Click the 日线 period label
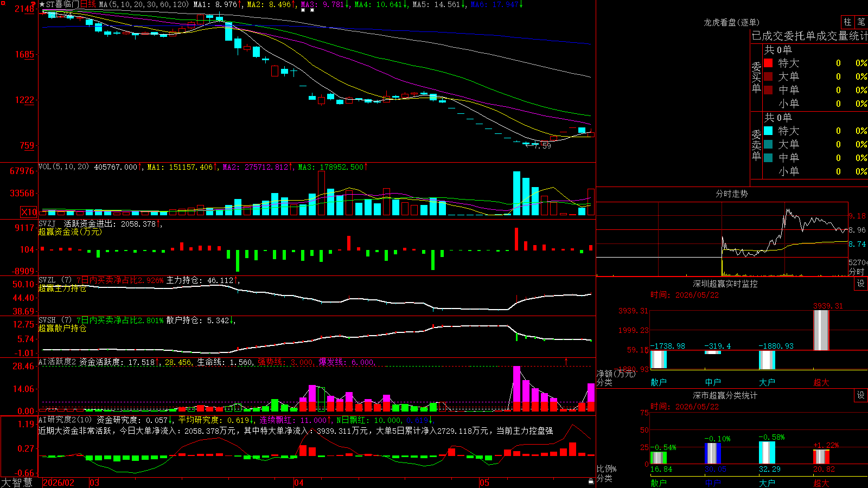 coord(88,4)
